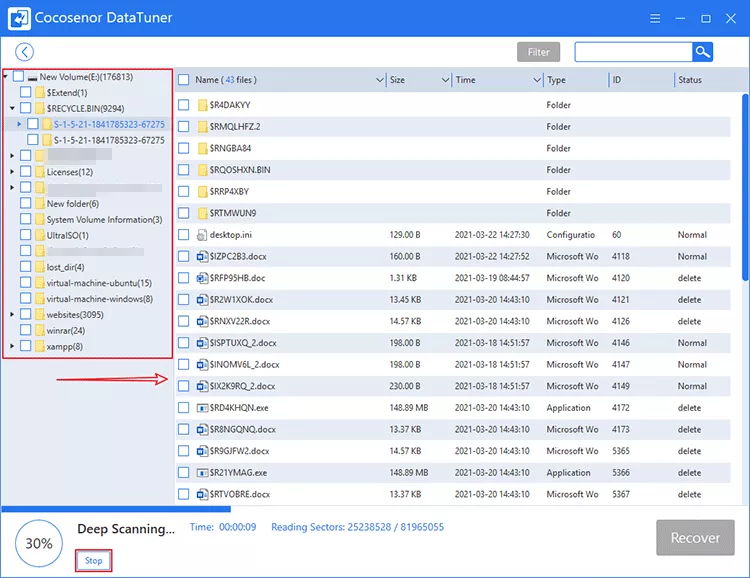This screenshot has width=750, height=578.
Task: Click the $RRP4XBY folder icon
Action: (x=202, y=191)
